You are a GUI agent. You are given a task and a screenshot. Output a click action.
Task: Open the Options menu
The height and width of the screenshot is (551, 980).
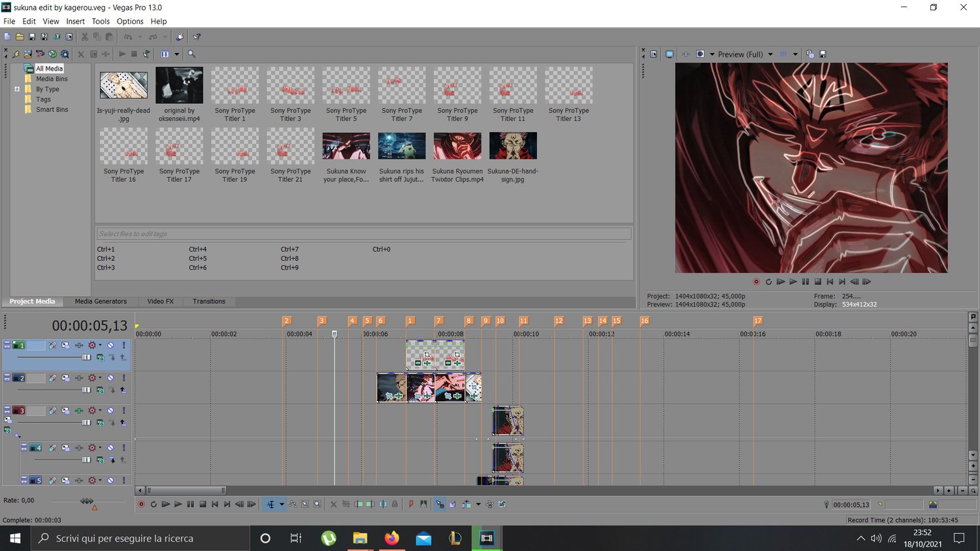click(130, 21)
